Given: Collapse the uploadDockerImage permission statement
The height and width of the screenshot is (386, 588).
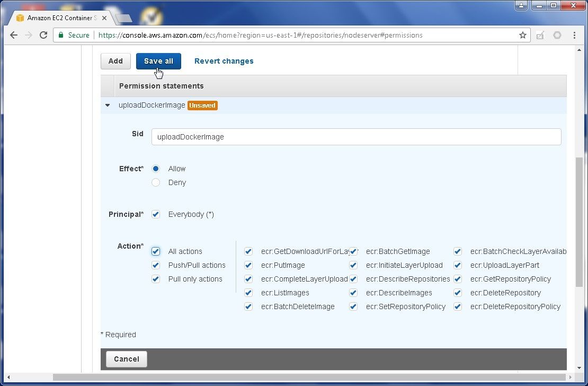Looking at the screenshot, I should 108,106.
